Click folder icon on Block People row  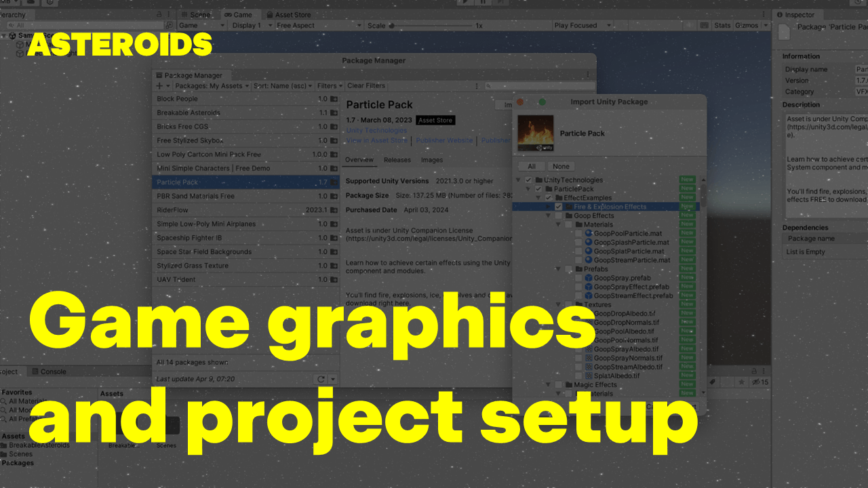[334, 99]
